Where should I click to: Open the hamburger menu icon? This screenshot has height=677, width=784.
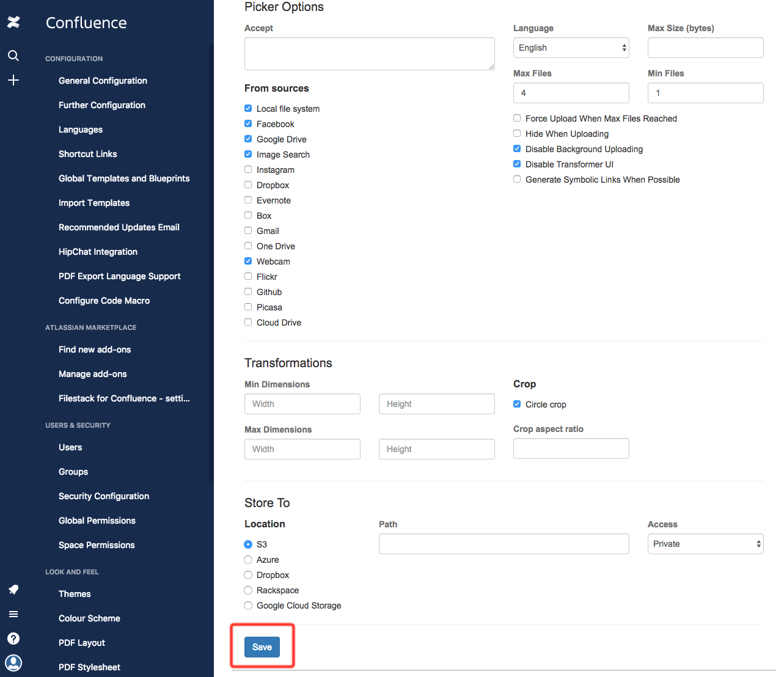coord(13,614)
